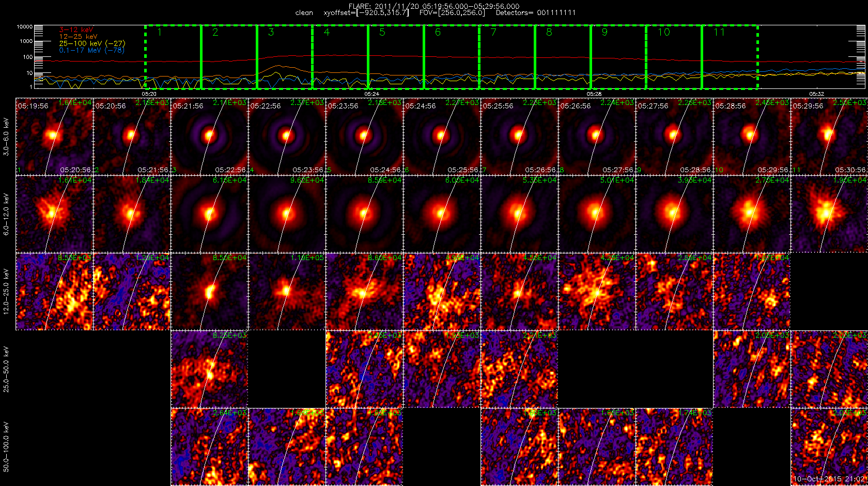This screenshot has width=868, height=486.
Task: Select the 6-12 keV image for interval 5
Action: point(364,214)
